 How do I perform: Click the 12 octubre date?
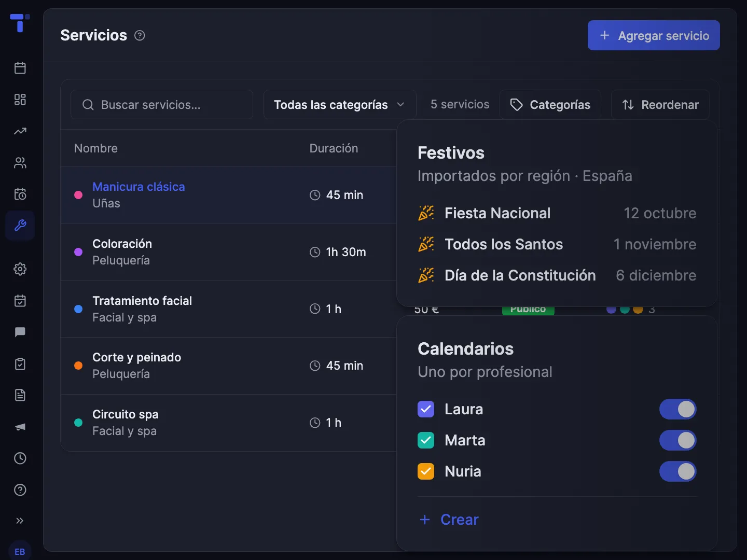click(660, 213)
